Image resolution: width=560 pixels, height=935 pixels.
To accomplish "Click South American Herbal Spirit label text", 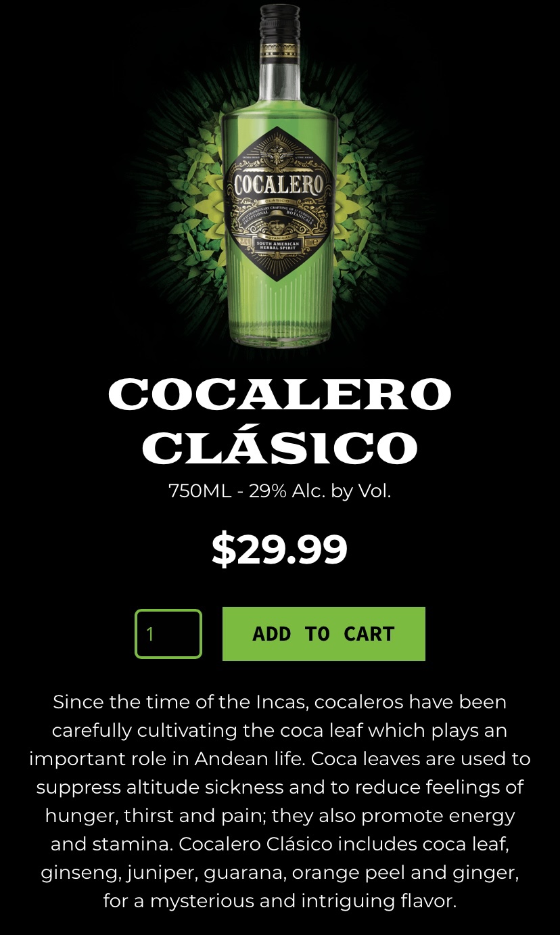I will (279, 245).
